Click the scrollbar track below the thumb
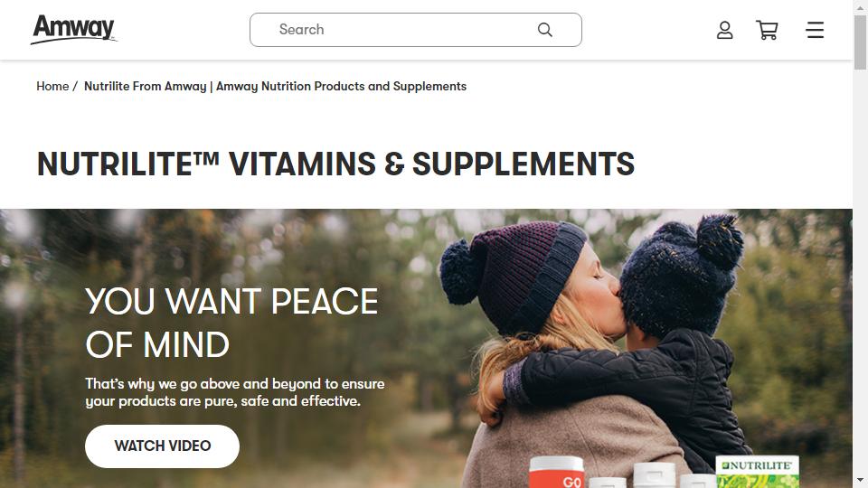The height and width of the screenshot is (488, 868). click(x=860, y=271)
